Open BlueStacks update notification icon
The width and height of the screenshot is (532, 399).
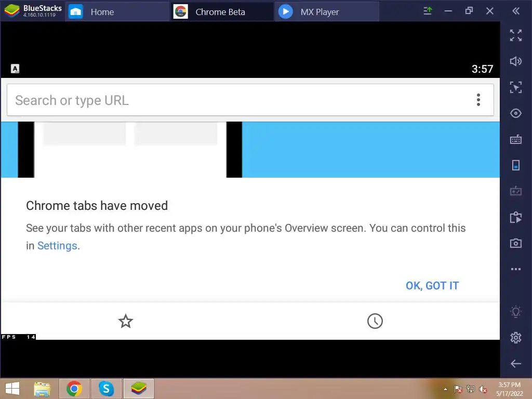tap(428, 11)
